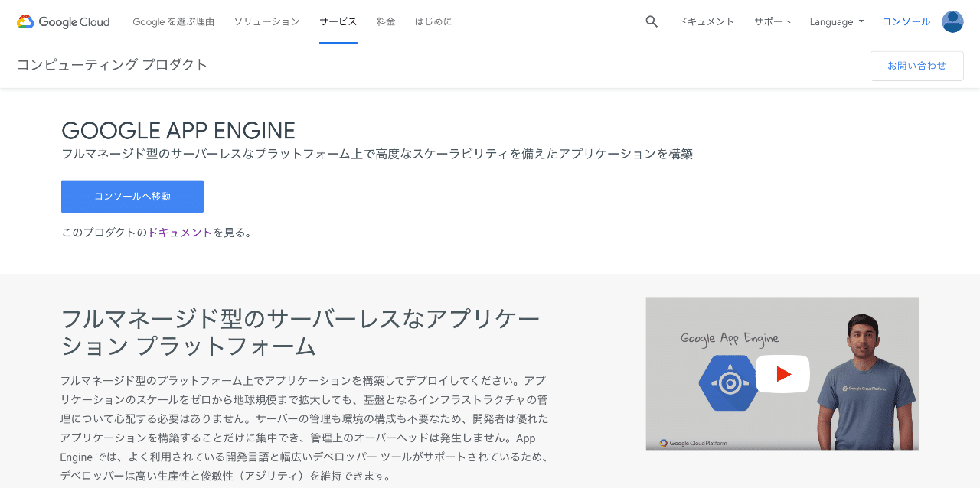980x488 pixels.
Task: Click the フルマネージド型のサーバーレスなアプリケーション heading
Action: [x=300, y=332]
